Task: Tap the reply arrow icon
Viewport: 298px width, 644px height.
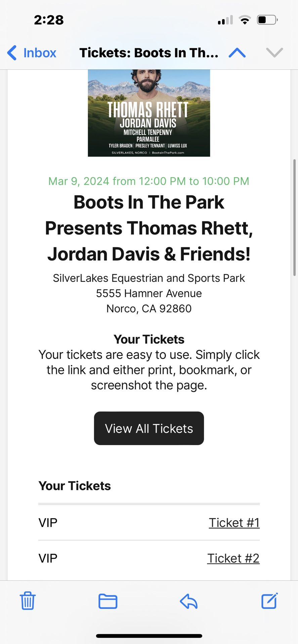Action: 188,601
